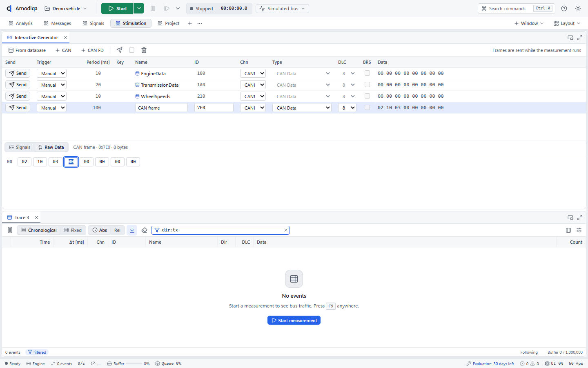Add a frame From database
This screenshot has width=588, height=368.
click(x=27, y=50)
